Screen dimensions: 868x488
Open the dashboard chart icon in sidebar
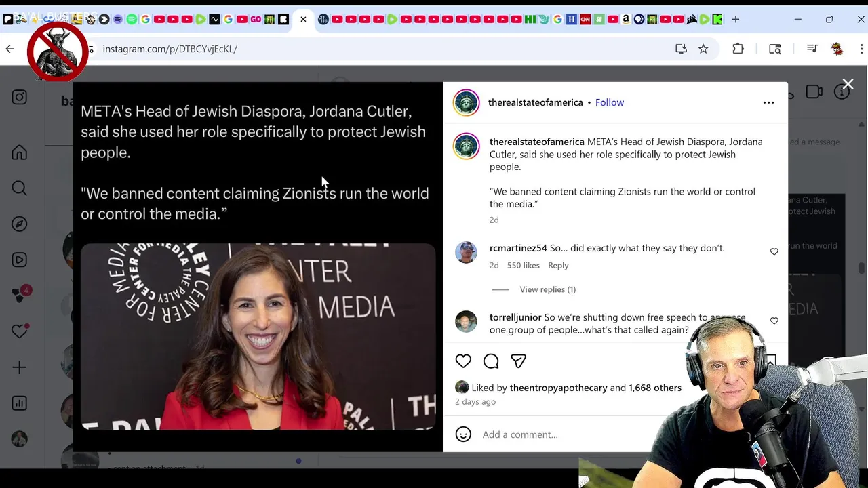tap(19, 403)
